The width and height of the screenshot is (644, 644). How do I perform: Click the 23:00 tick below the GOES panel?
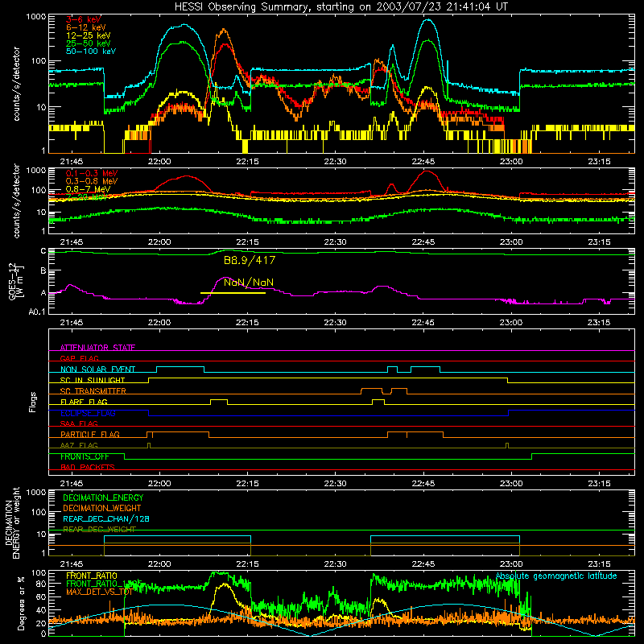[x=511, y=323]
